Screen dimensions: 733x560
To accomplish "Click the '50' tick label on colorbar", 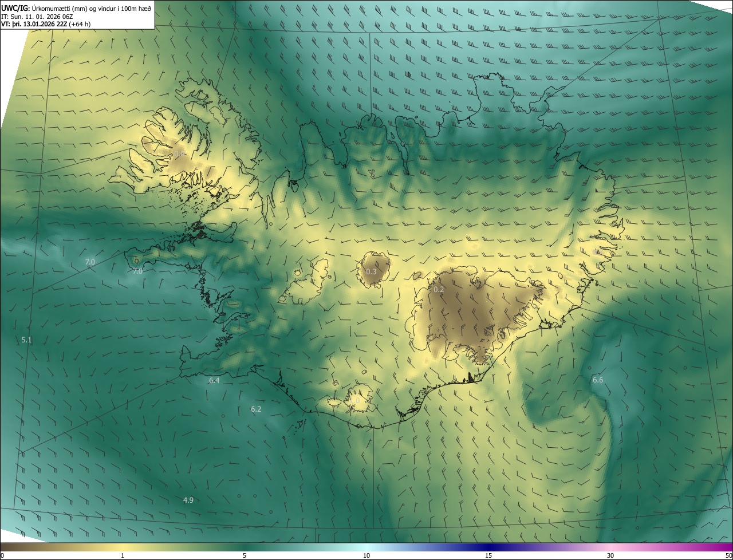I will coord(728,555).
